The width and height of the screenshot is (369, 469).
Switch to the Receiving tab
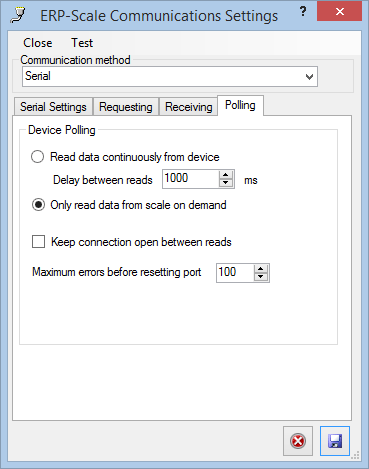click(x=188, y=107)
